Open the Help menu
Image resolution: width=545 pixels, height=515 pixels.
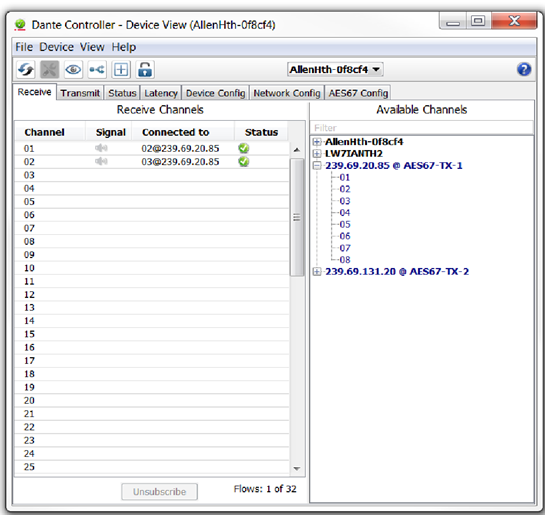124,47
